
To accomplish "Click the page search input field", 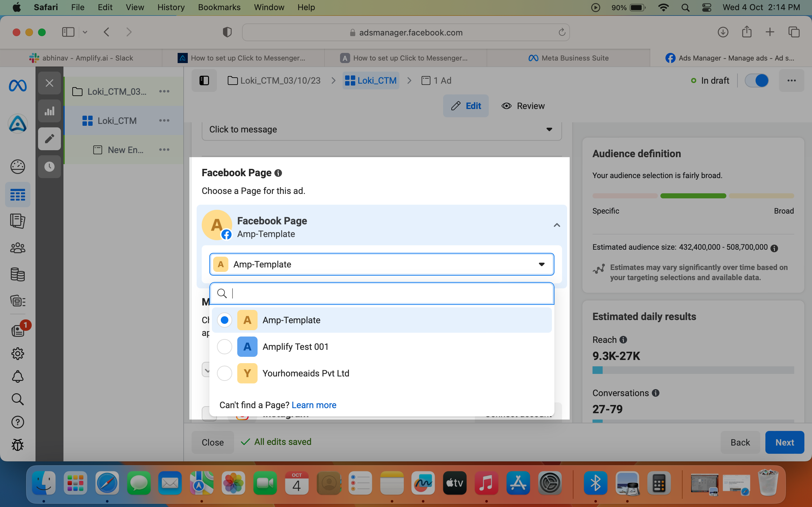I will tap(382, 293).
